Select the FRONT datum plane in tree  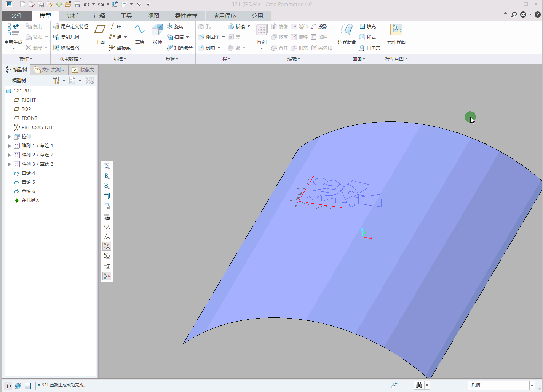pyautogui.click(x=26, y=118)
